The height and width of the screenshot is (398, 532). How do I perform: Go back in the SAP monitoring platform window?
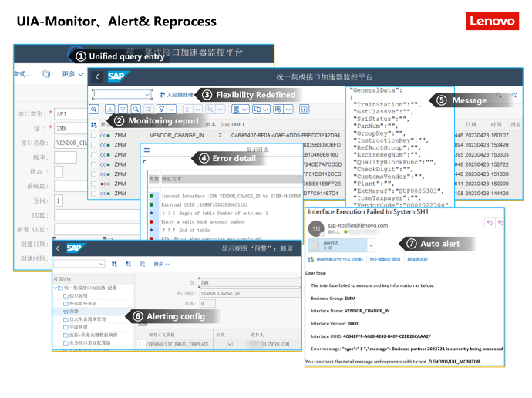(x=97, y=76)
